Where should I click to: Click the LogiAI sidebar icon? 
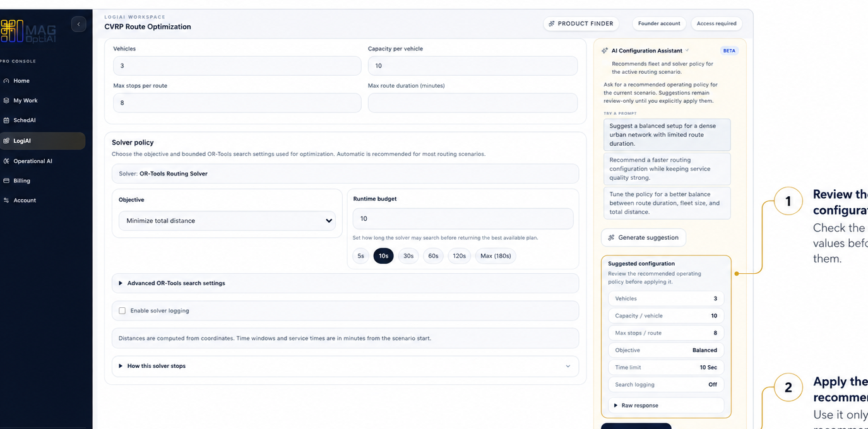tap(6, 141)
